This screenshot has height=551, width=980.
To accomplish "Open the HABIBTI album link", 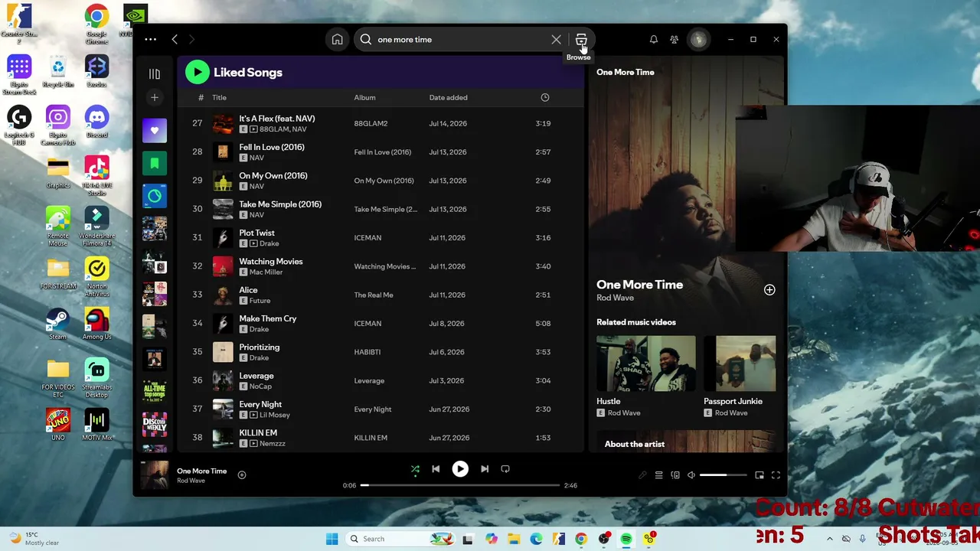I will pyautogui.click(x=367, y=352).
